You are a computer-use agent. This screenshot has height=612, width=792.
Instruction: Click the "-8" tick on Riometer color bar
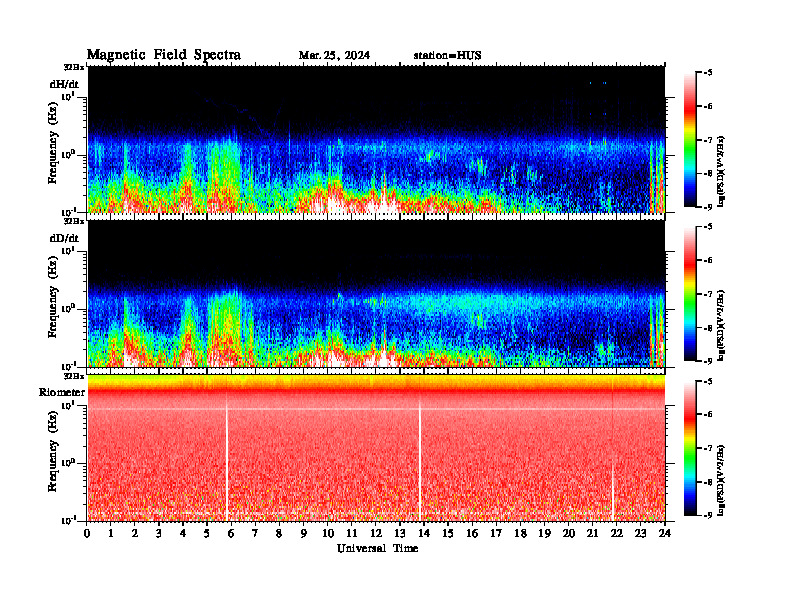click(x=708, y=482)
